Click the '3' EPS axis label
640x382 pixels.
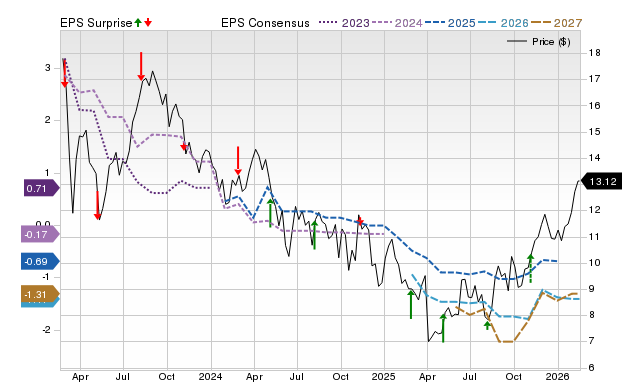click(x=48, y=68)
